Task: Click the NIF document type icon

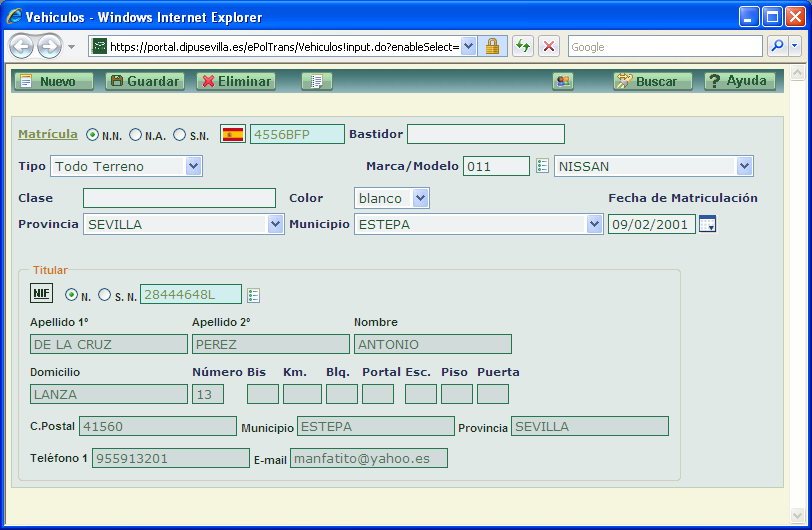Action: pyautogui.click(x=41, y=293)
